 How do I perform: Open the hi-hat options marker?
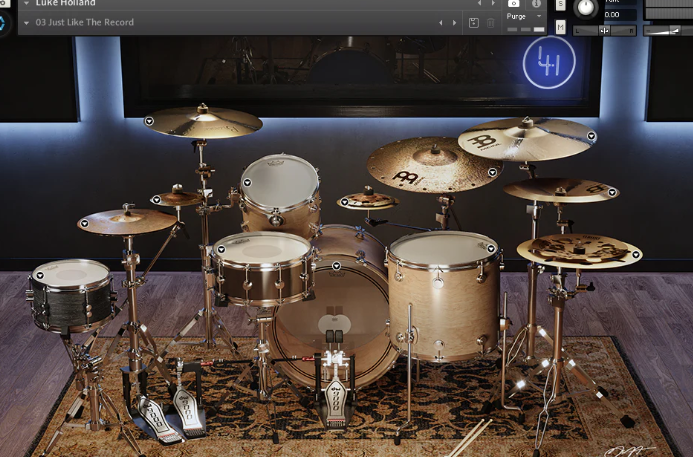click(84, 224)
